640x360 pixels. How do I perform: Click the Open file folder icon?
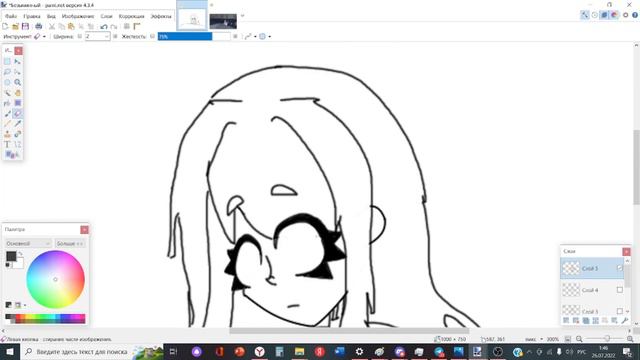pos(15,26)
